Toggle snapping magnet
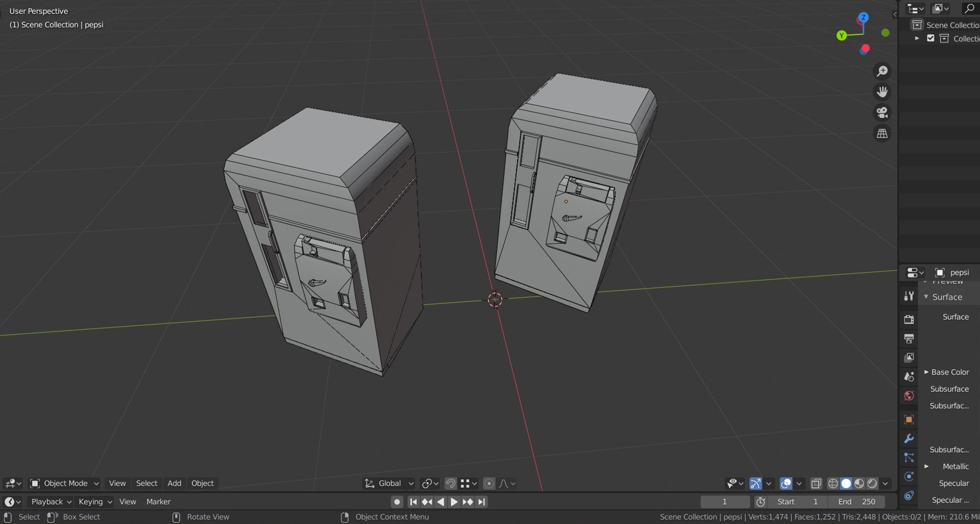This screenshot has width=980, height=524. pos(450,483)
